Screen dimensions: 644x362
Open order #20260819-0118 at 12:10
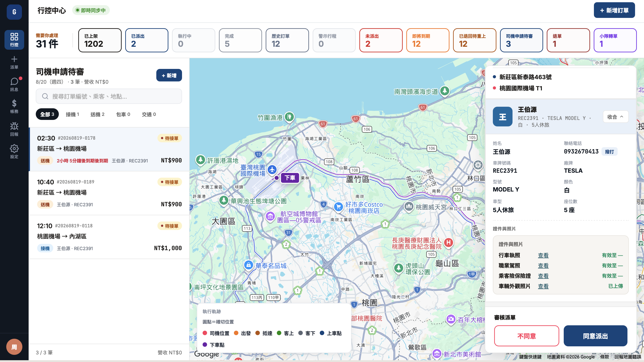(x=109, y=237)
